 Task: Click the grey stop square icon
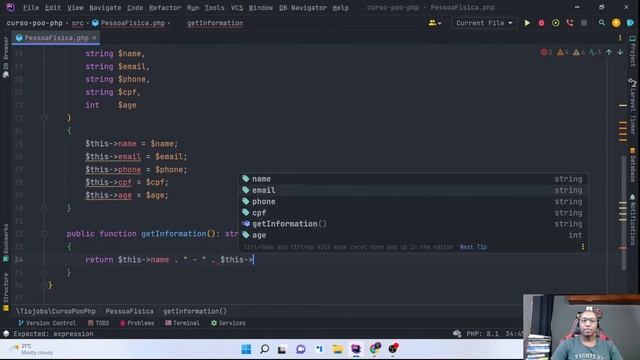584,23
